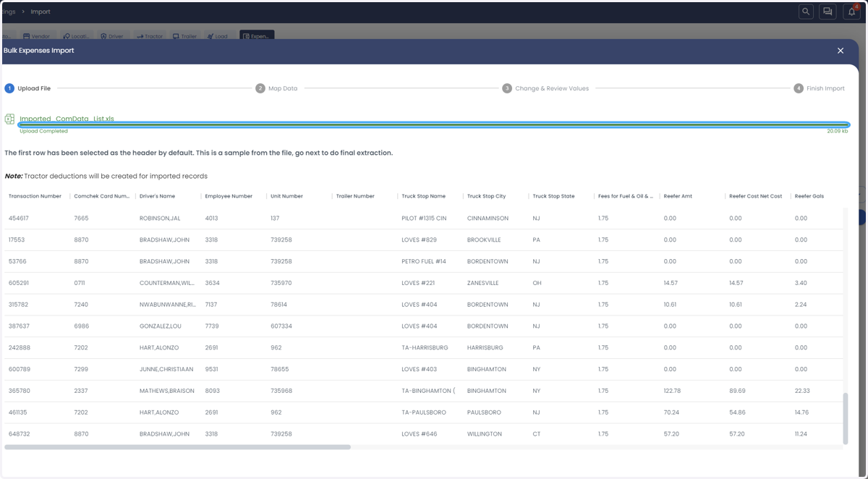The height and width of the screenshot is (479, 868).
Task: Select transaction number 17553 cell
Action: point(17,239)
